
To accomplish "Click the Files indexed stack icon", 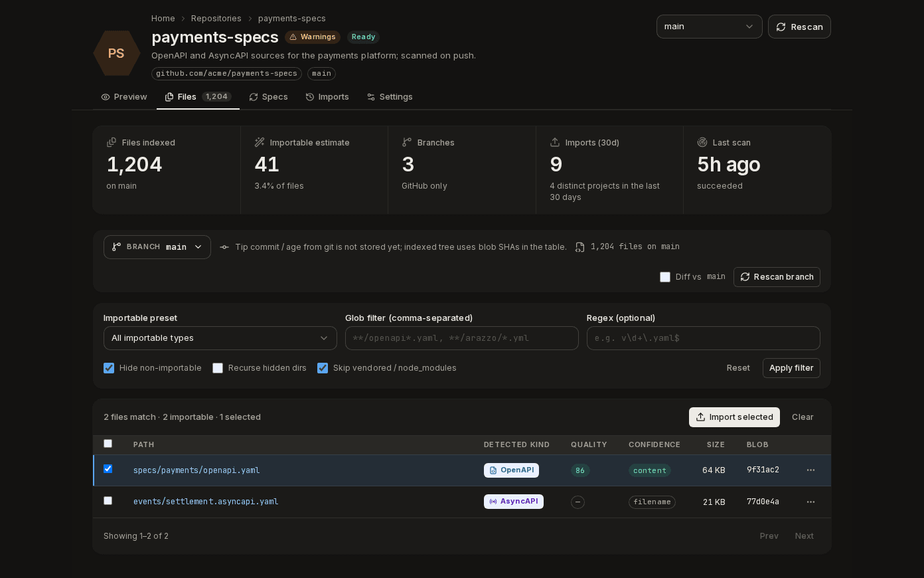I will tap(112, 142).
